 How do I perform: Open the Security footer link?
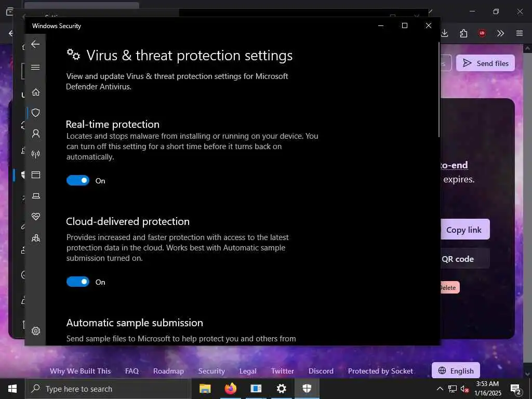[x=211, y=371]
